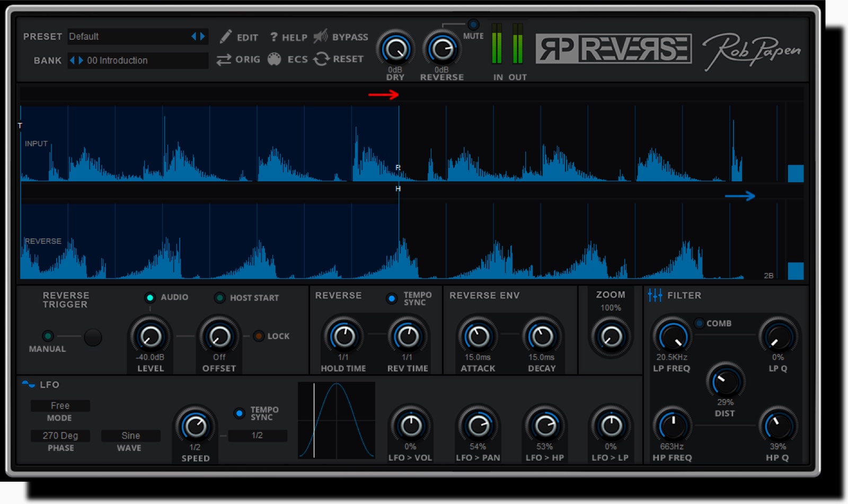Click the LP FREQ knob

[x=672, y=336]
